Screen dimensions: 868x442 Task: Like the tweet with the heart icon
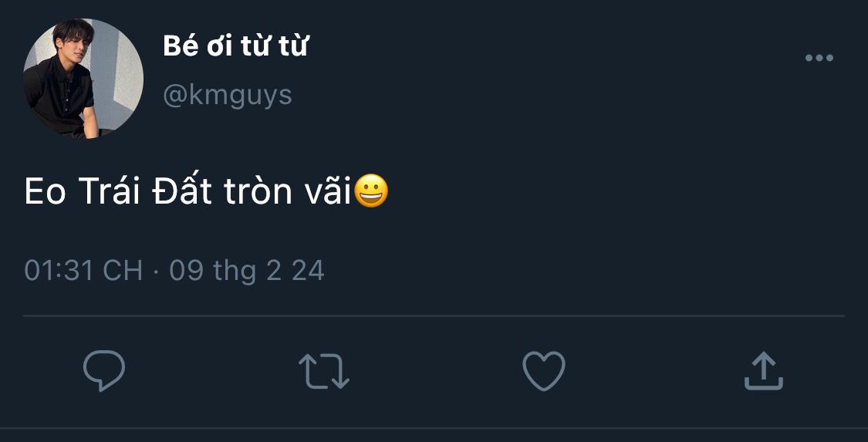(544, 370)
